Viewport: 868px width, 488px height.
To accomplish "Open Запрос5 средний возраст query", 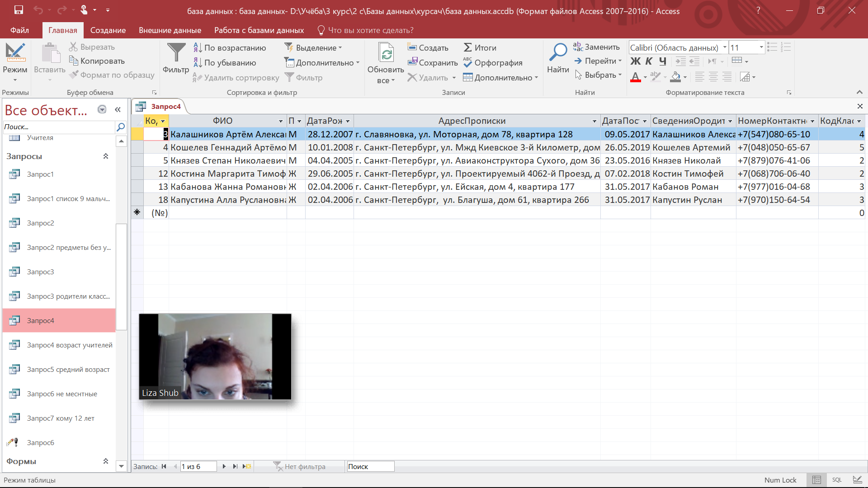I will pos(68,370).
